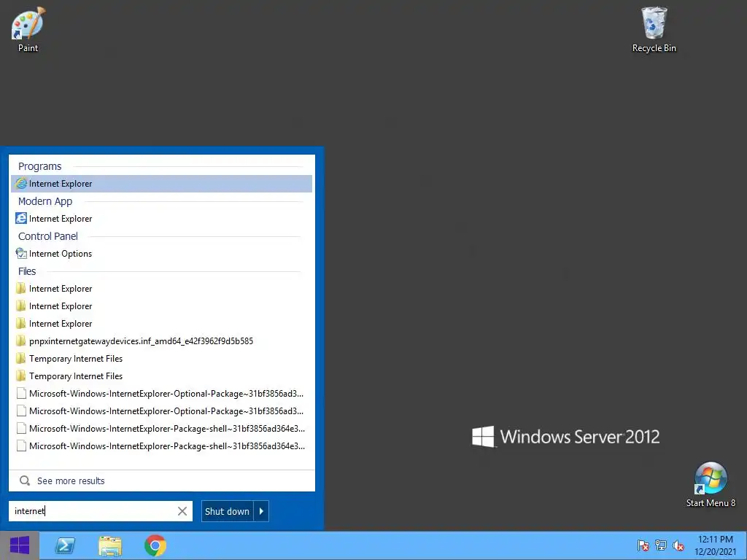Launch Google Chrome from the taskbar

tap(155, 545)
